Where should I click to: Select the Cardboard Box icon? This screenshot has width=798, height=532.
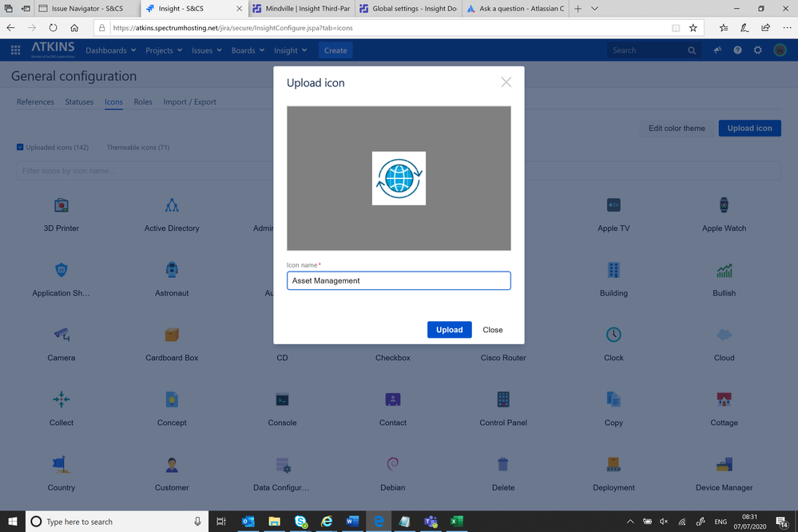[172, 335]
